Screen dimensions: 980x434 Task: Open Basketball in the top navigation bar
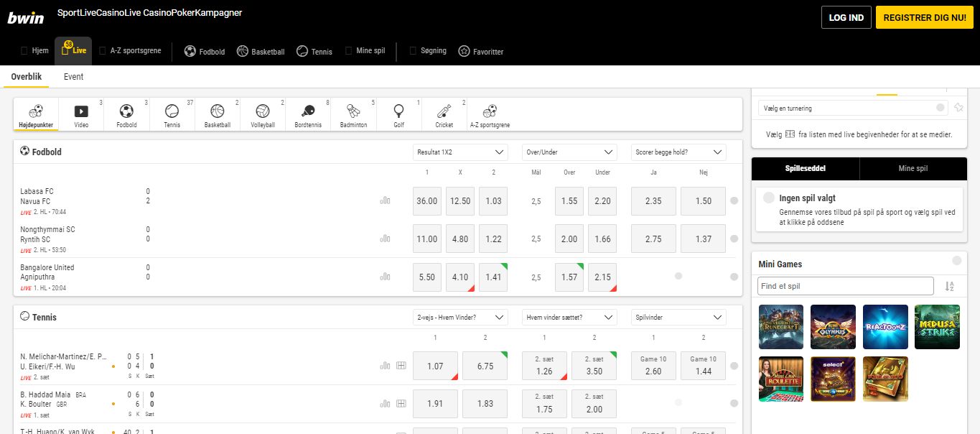[261, 52]
